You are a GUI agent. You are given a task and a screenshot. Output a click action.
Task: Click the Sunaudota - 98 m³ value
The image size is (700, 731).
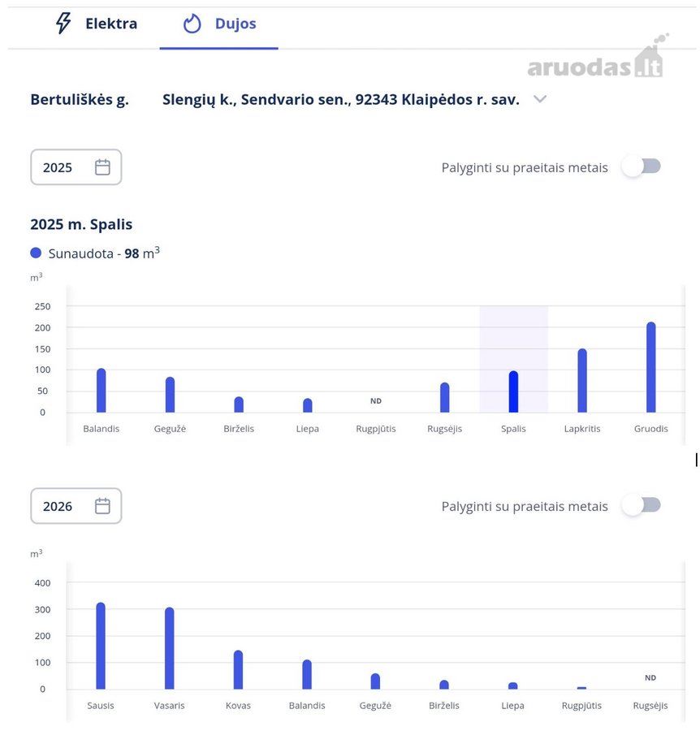click(x=104, y=253)
